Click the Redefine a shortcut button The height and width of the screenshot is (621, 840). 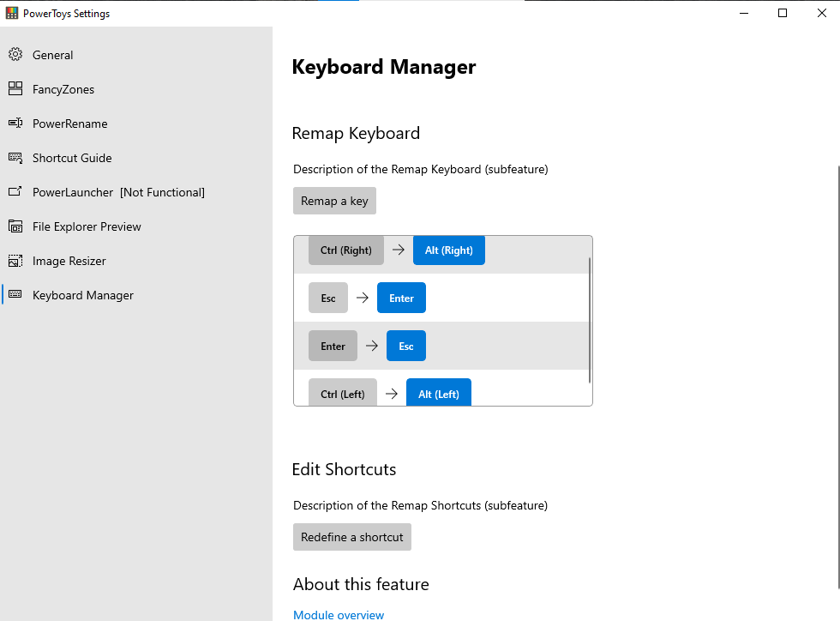coord(351,536)
